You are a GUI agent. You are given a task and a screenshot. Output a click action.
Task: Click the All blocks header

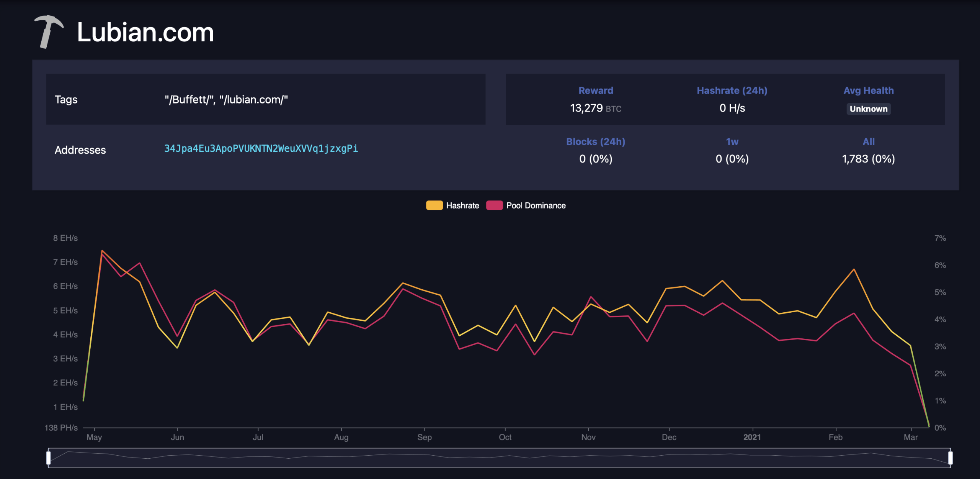click(x=868, y=141)
